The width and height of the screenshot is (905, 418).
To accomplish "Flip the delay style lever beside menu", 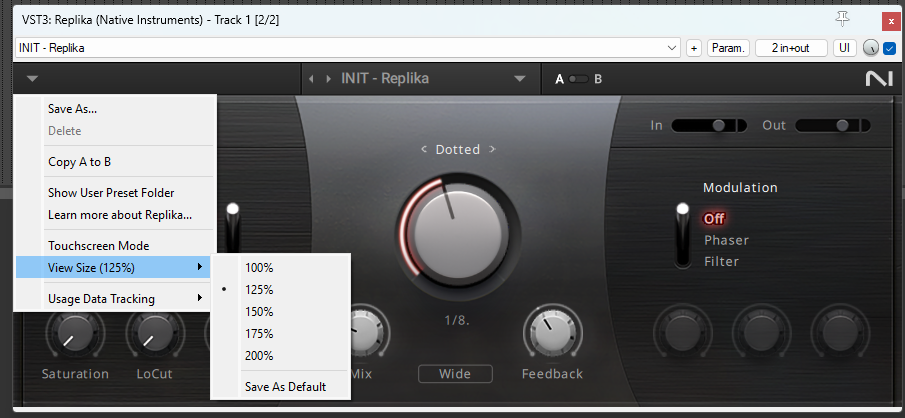I will 233,229.
